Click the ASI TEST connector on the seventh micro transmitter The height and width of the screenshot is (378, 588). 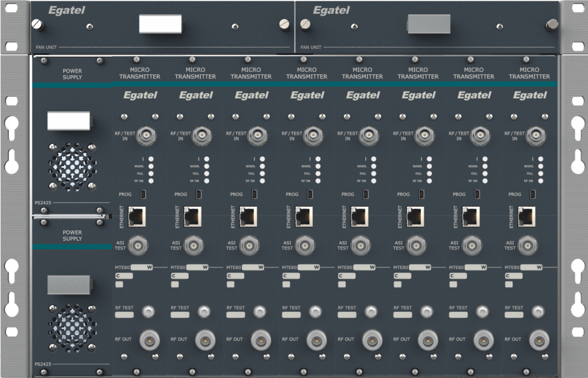tap(472, 246)
